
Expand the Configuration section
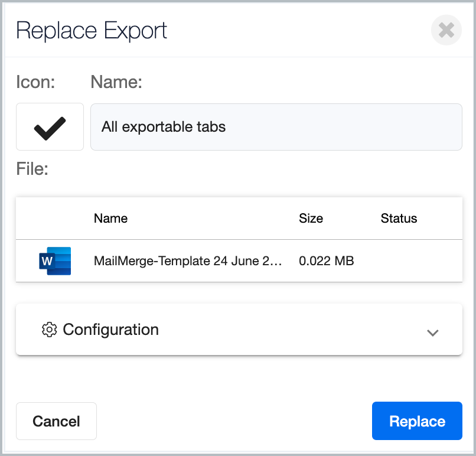pyautogui.click(x=239, y=330)
